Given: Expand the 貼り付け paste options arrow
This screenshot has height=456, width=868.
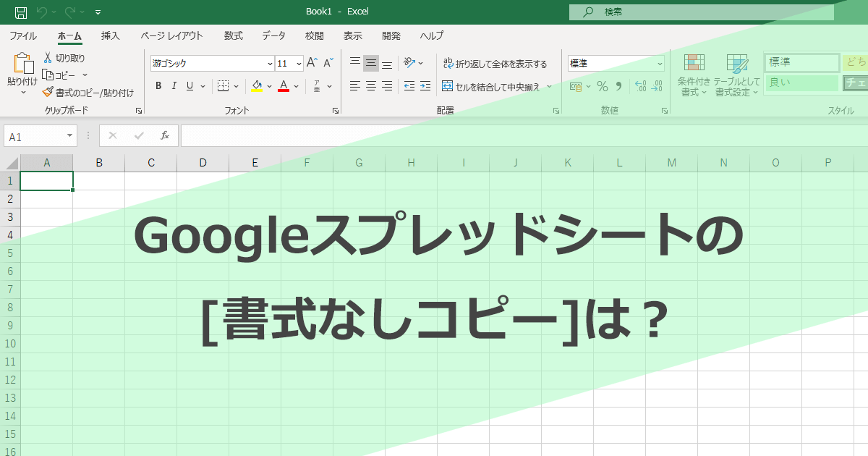Looking at the screenshot, I should [22, 93].
